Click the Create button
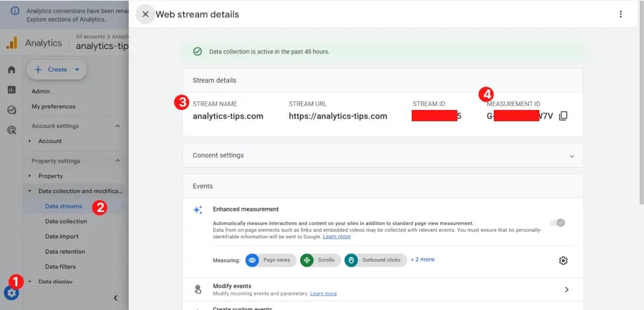 pos(57,70)
